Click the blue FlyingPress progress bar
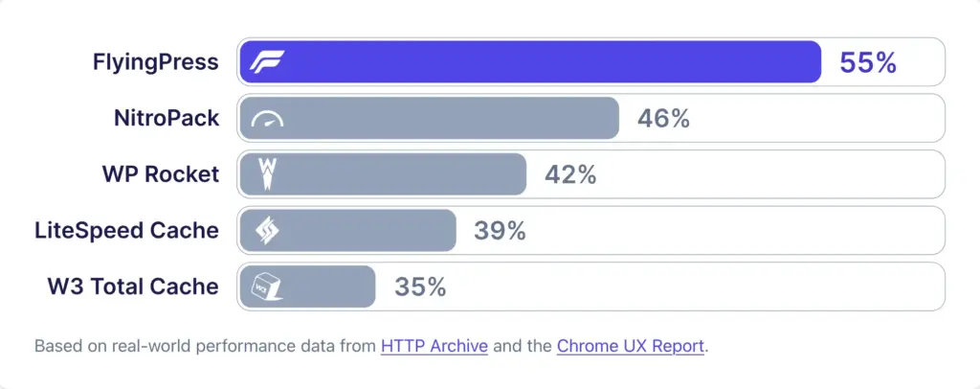The height and width of the screenshot is (389, 980). click(x=530, y=62)
